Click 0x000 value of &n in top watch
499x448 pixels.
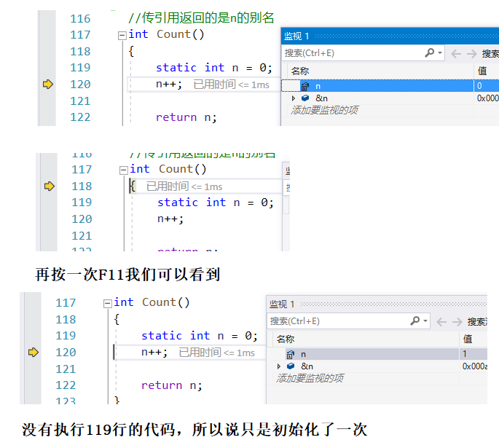tap(487, 98)
